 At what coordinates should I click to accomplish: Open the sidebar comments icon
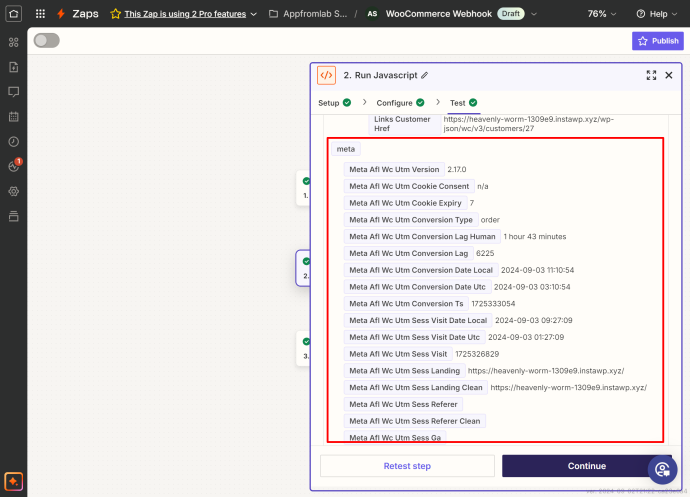14,92
